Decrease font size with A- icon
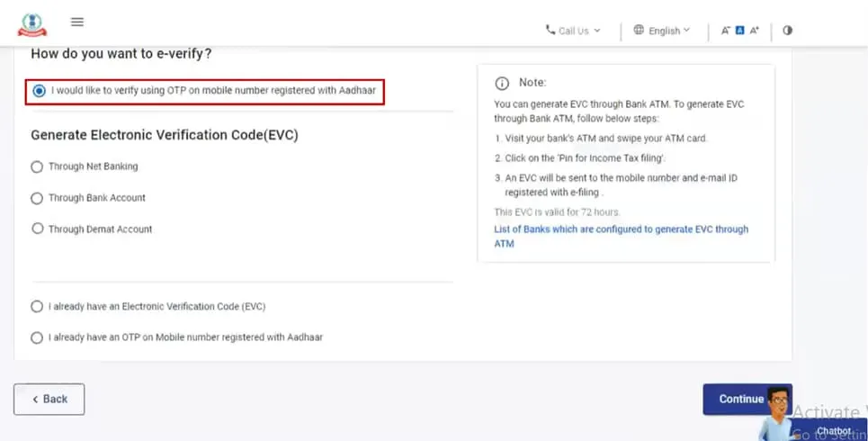 tap(726, 31)
